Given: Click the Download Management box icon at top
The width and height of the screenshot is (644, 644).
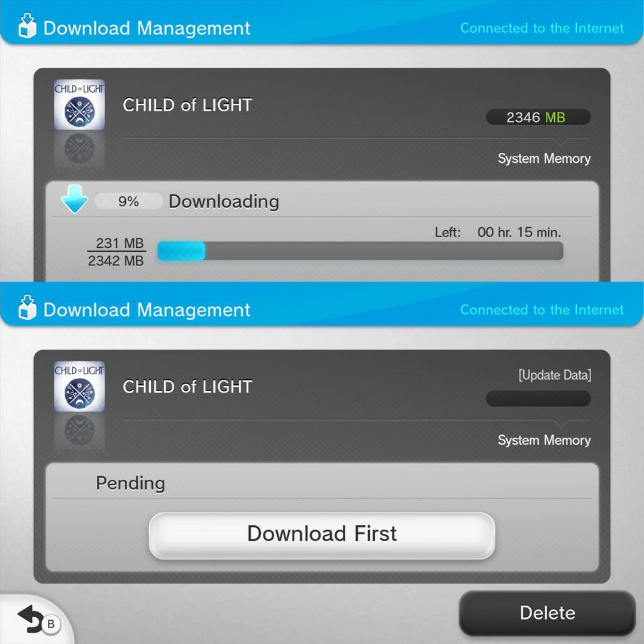Looking at the screenshot, I should pos(28,25).
